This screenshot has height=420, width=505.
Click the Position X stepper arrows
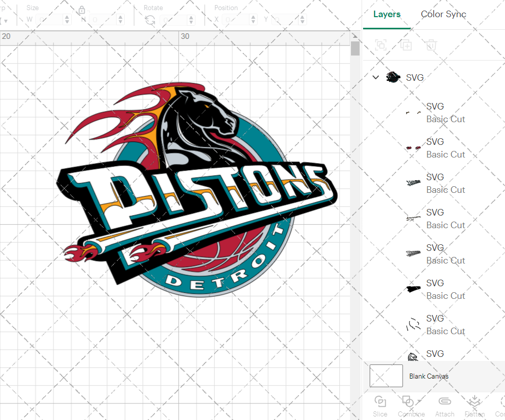pos(254,20)
